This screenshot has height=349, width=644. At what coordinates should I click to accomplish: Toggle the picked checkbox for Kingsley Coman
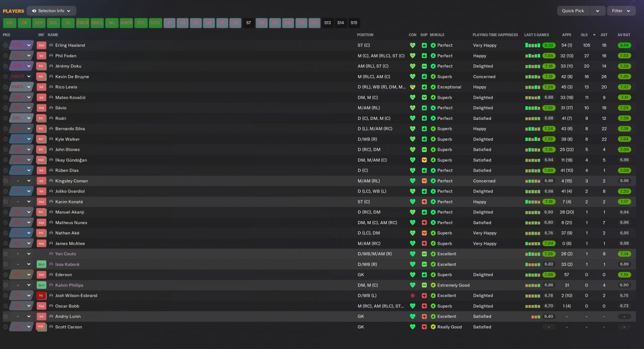(6, 181)
